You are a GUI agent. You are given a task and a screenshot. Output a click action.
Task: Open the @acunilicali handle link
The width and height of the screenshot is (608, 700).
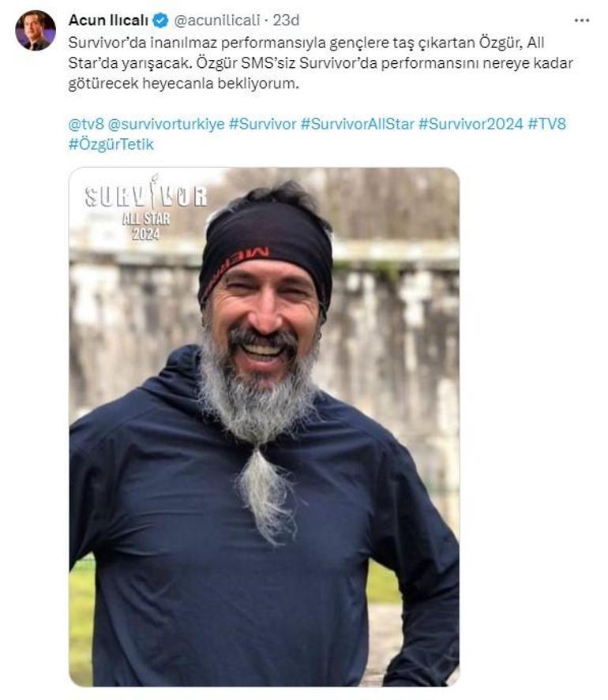pos(216,20)
